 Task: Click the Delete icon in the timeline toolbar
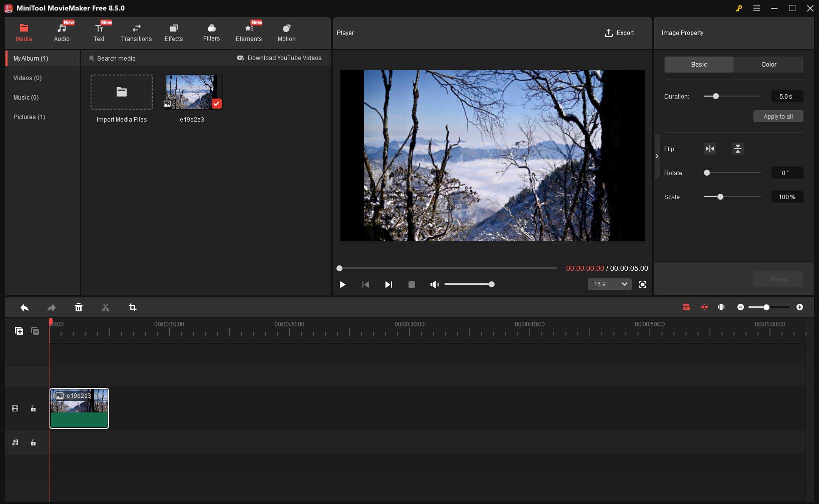(x=79, y=307)
